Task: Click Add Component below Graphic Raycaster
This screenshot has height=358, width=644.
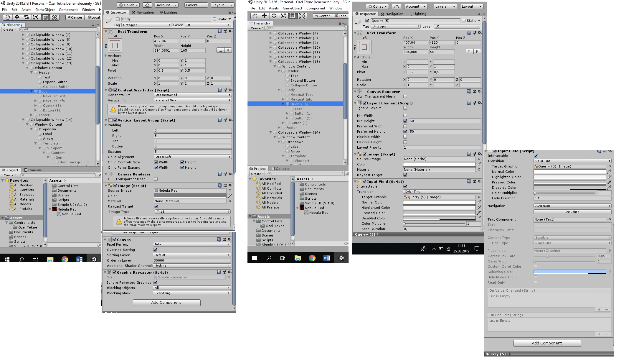Action: (166, 303)
